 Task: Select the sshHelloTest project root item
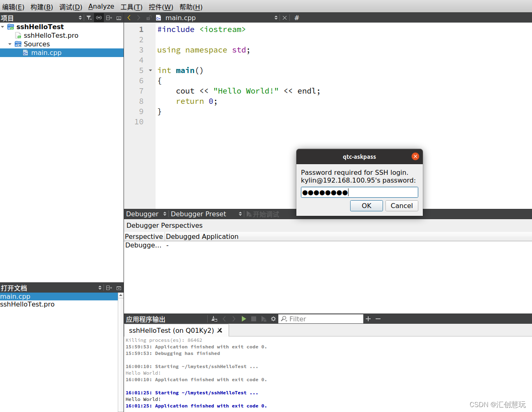tap(40, 27)
